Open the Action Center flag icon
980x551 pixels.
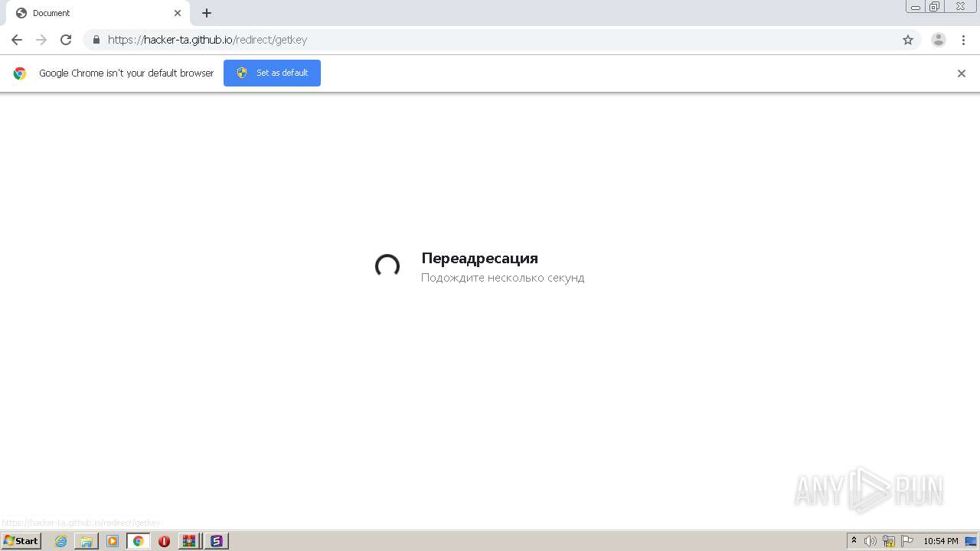point(907,541)
